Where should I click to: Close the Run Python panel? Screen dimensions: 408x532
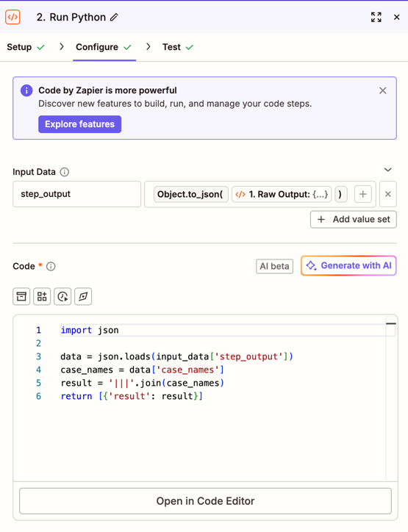point(396,17)
